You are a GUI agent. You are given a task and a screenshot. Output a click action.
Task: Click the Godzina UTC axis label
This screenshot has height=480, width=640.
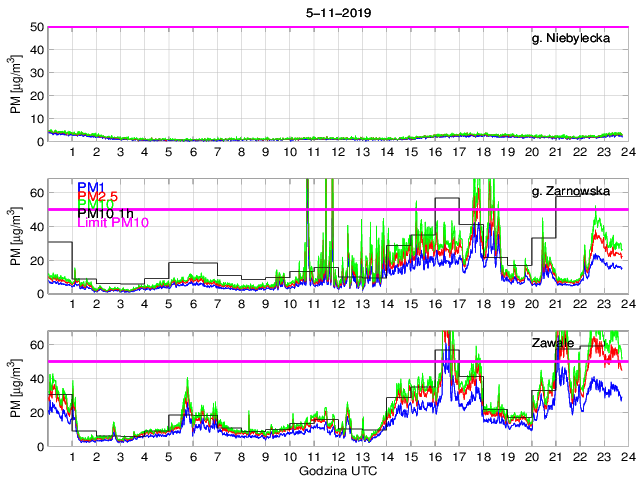point(339,470)
